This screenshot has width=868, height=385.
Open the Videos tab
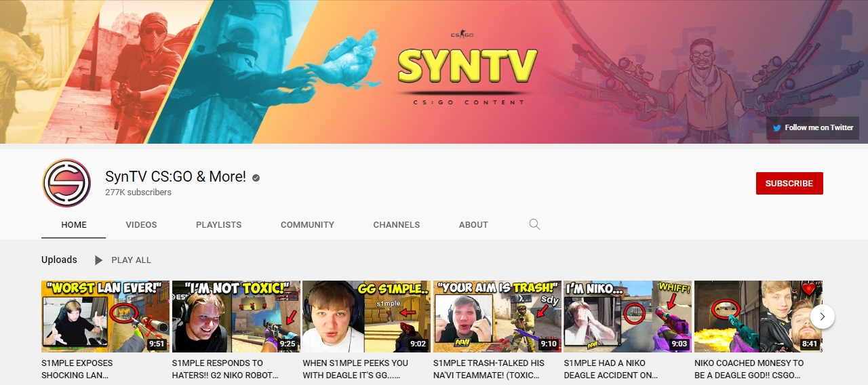point(141,224)
